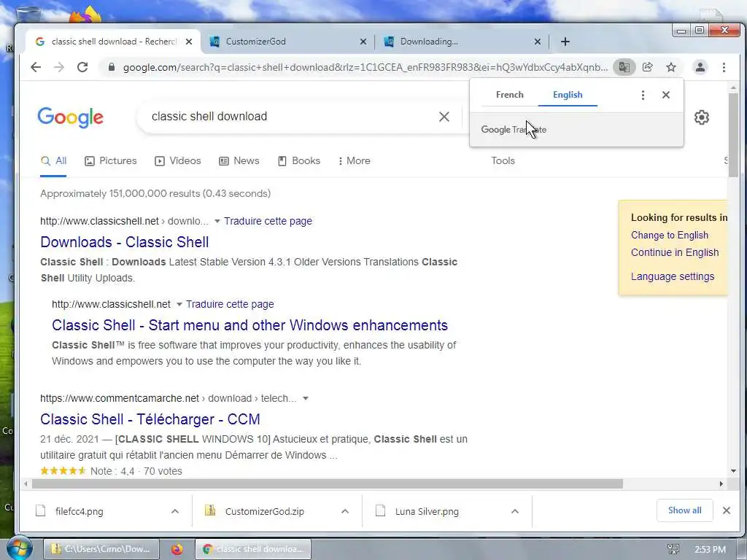
Task: Close the classic shell download tab
Action: [189, 42]
